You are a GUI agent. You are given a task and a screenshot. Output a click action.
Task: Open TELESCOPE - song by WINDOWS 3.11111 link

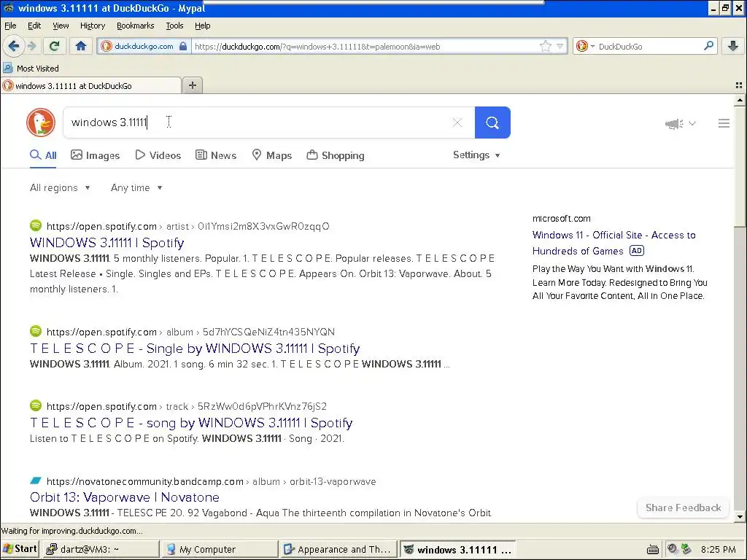(191, 422)
